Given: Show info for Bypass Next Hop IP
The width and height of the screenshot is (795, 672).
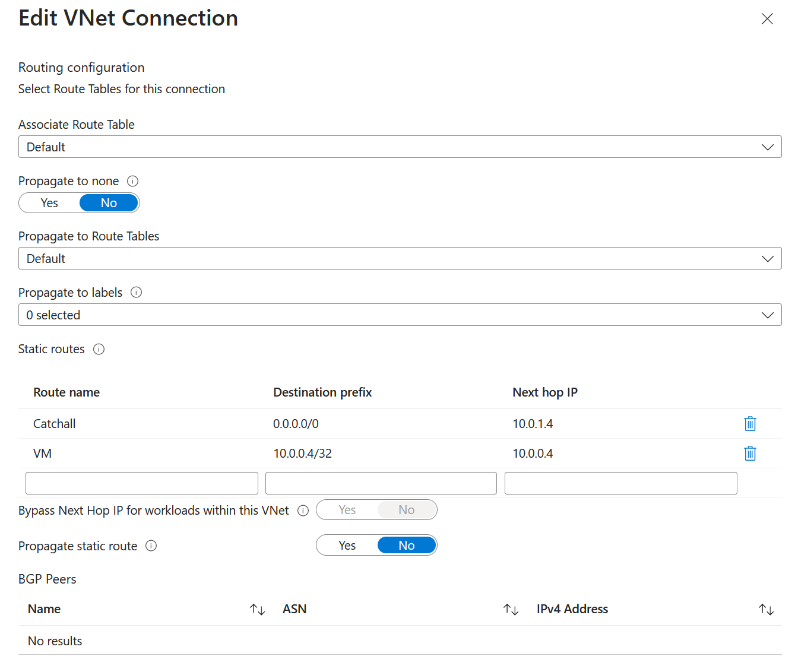Looking at the screenshot, I should pyautogui.click(x=303, y=511).
